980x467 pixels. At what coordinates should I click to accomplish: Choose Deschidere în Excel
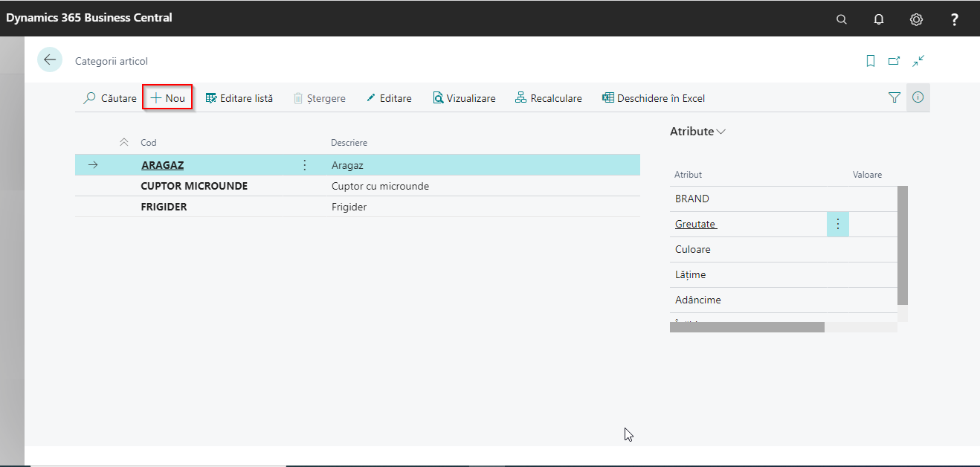coord(654,98)
